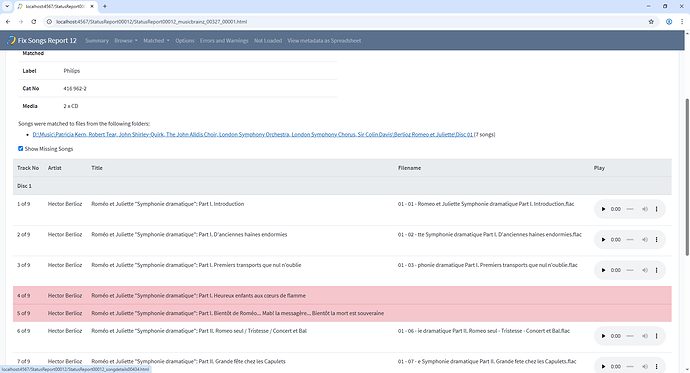Play track 6 Romeo seul audio

tap(603, 336)
